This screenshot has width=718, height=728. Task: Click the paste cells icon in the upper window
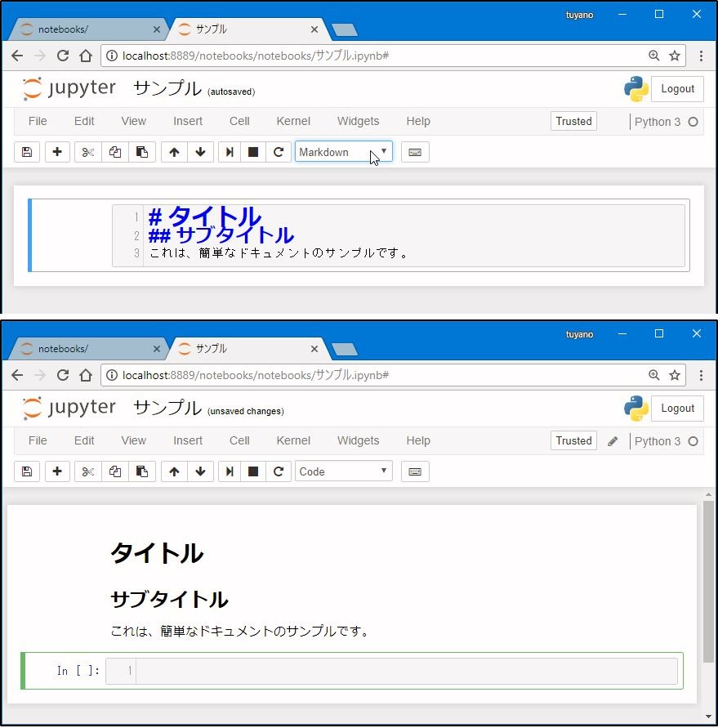coord(142,152)
